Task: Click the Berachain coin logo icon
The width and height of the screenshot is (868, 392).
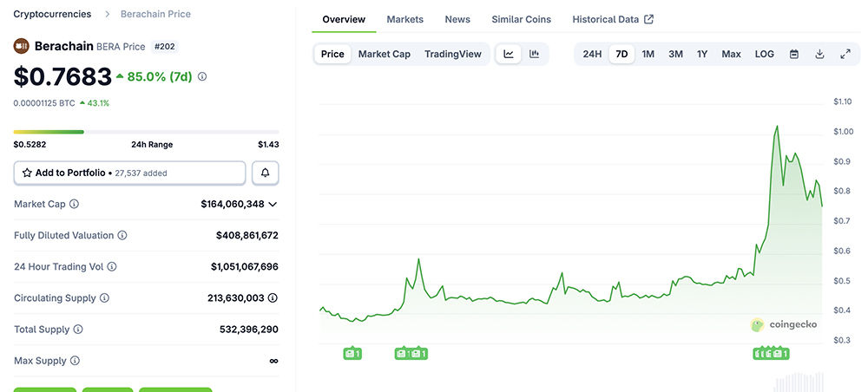Action: [x=21, y=46]
